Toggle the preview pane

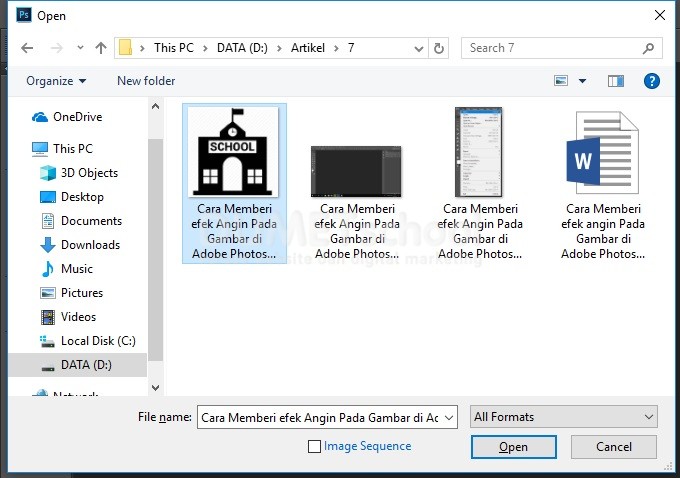tap(616, 81)
